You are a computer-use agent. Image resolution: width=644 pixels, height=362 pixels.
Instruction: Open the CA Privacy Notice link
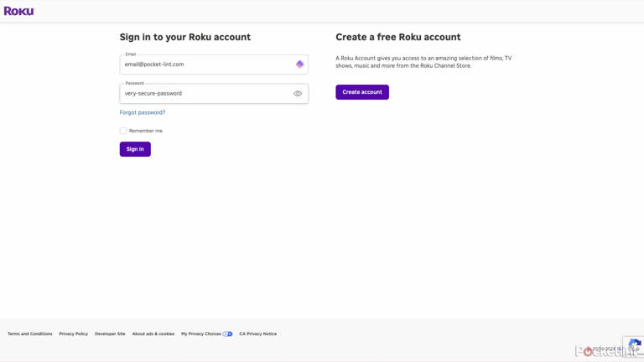tap(258, 334)
